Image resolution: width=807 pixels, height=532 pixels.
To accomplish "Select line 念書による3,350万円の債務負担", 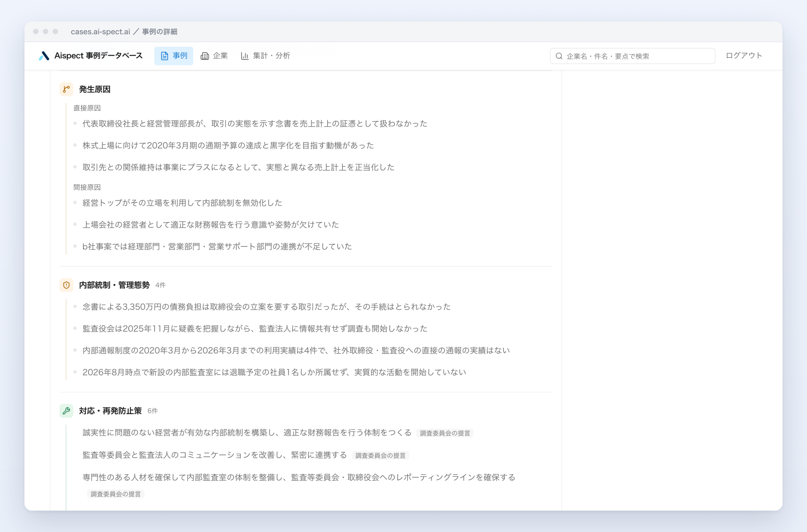I will click(x=266, y=307).
